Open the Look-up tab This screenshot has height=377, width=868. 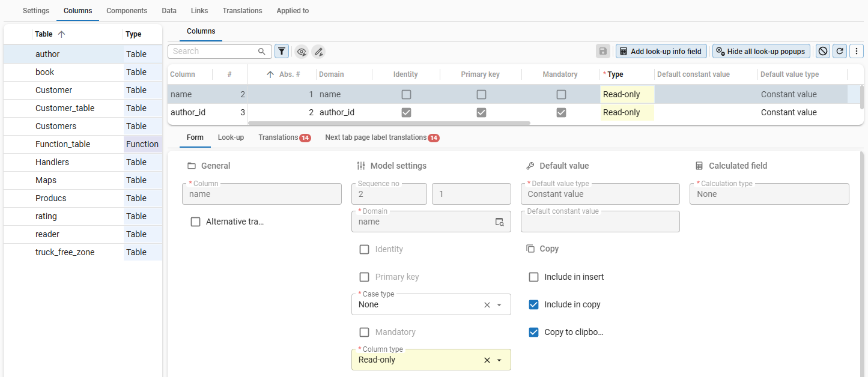[231, 137]
